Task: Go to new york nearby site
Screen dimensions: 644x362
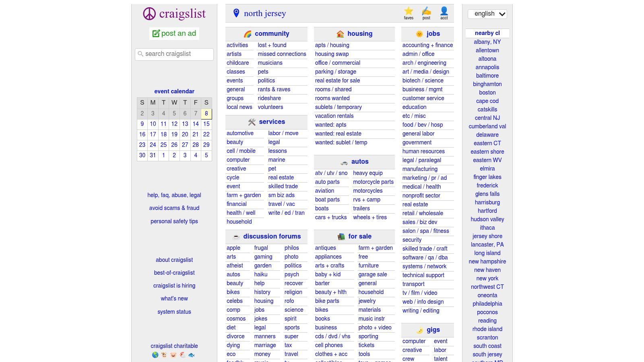Action: pos(487,279)
